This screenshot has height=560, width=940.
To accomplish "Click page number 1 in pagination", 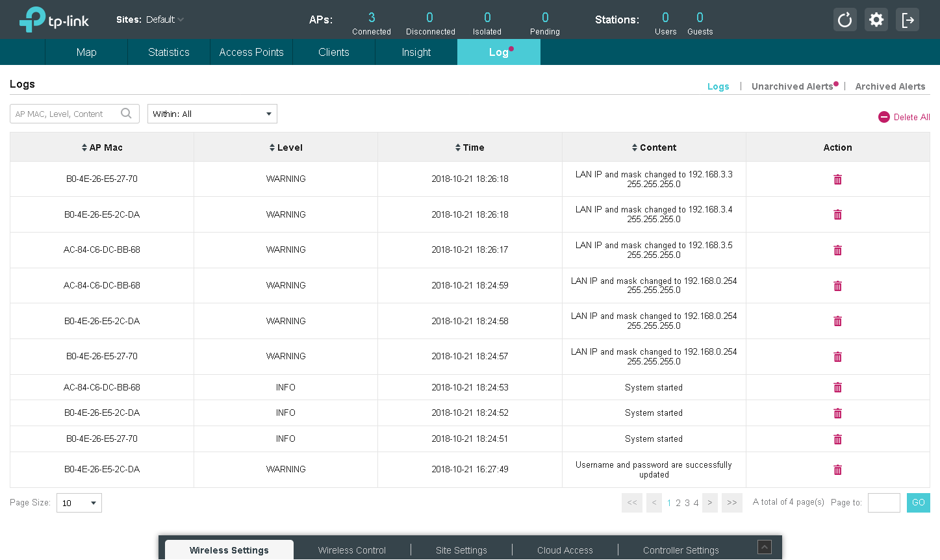I will pos(669,503).
